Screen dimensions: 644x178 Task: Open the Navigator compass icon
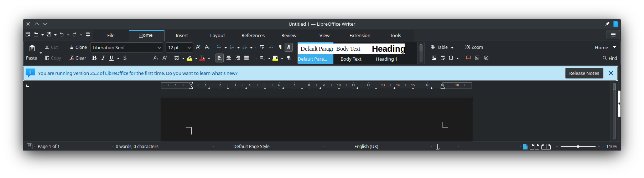pyautogui.click(x=486, y=58)
